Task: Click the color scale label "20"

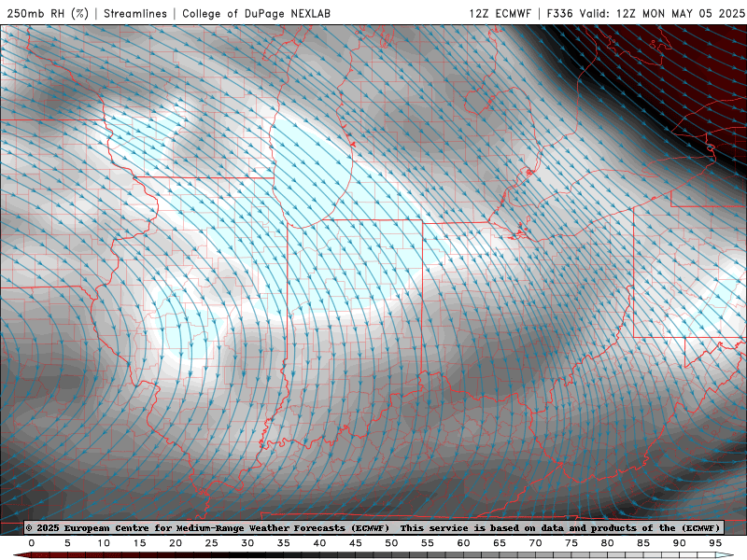Action: 176,543
